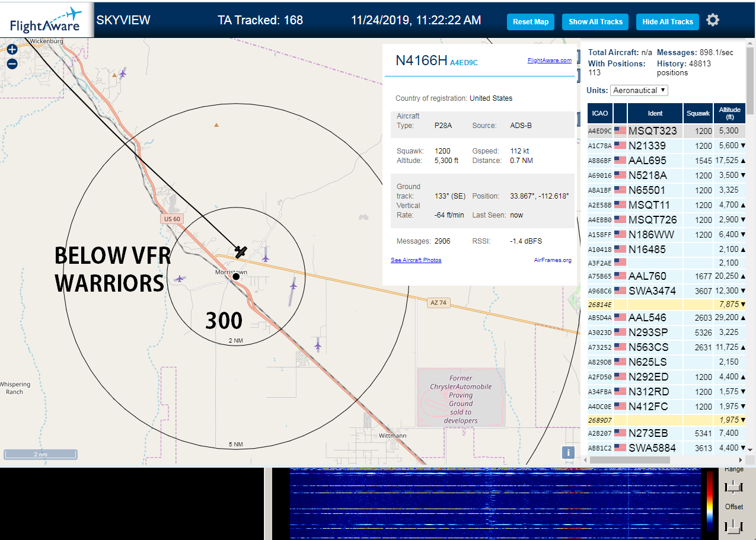The height and width of the screenshot is (540, 756).
Task: Sort aircraft table by Altitude (ft) column
Action: [x=730, y=113]
